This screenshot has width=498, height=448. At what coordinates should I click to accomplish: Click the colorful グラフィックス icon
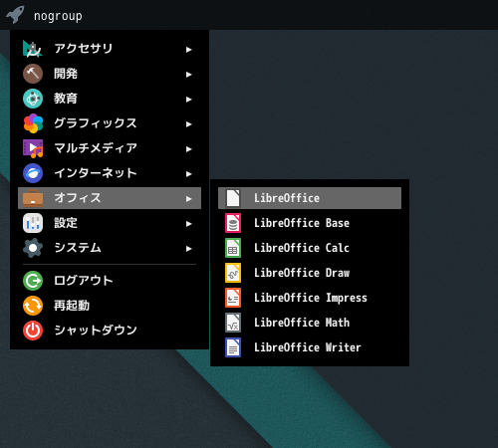click(x=33, y=123)
